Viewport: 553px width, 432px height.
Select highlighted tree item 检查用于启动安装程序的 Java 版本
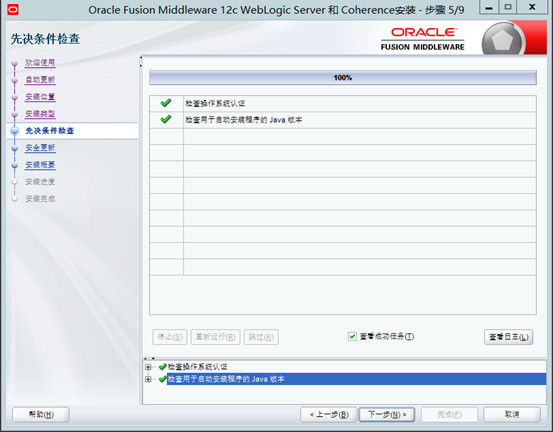click(226, 379)
